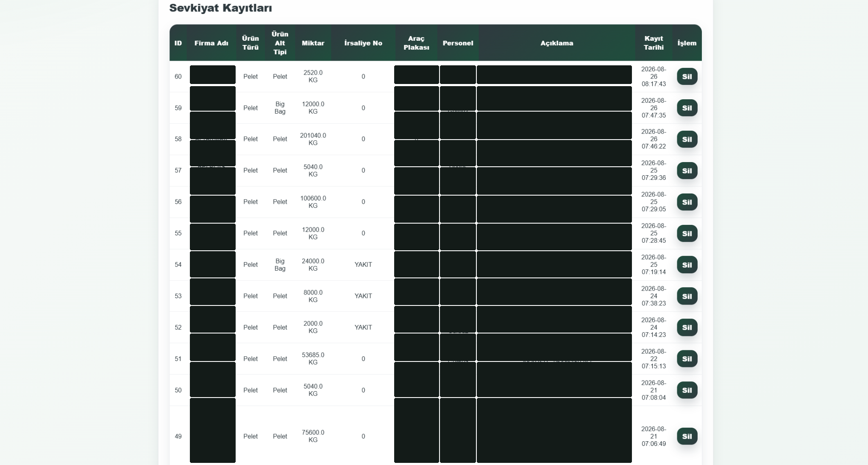
Task: Delete the Big Bag record with ID 54
Action: (687, 265)
